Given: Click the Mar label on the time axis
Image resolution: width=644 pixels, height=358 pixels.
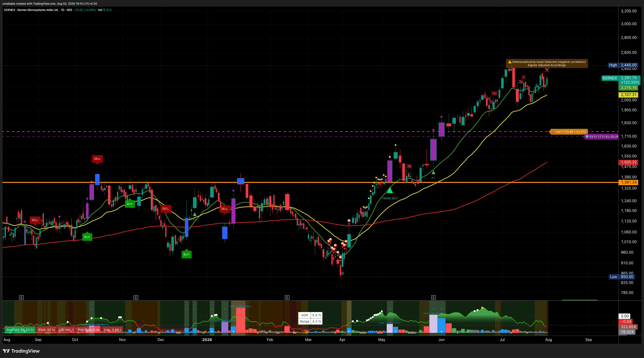Looking at the screenshot, I should click(309, 340).
